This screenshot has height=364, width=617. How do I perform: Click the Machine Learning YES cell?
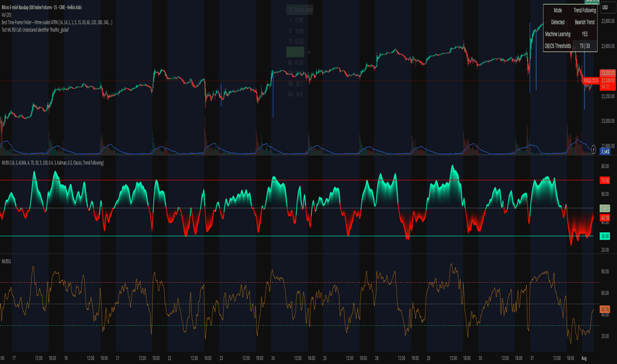pos(585,34)
